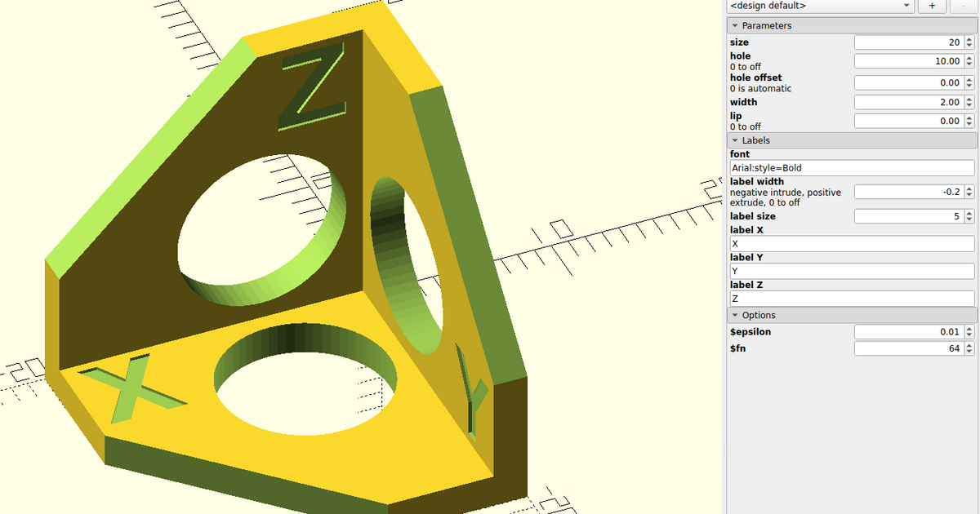Image resolution: width=980 pixels, height=514 pixels.
Task: Bump up the $fn smoothness value
Action: (x=969, y=345)
